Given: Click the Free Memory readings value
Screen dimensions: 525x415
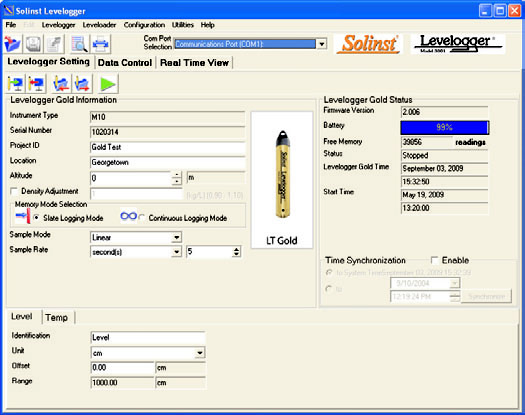Looking at the screenshot, I should pyautogui.click(x=427, y=142).
